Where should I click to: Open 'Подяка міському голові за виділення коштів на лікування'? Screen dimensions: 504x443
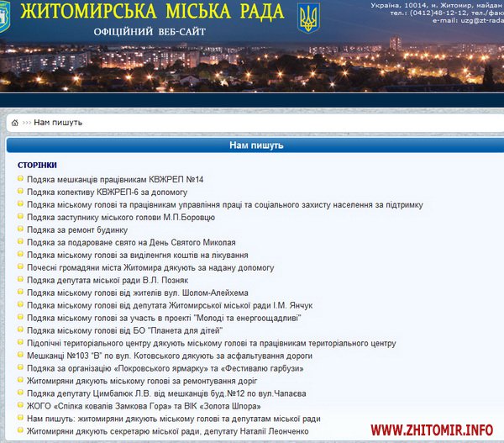pos(137,255)
